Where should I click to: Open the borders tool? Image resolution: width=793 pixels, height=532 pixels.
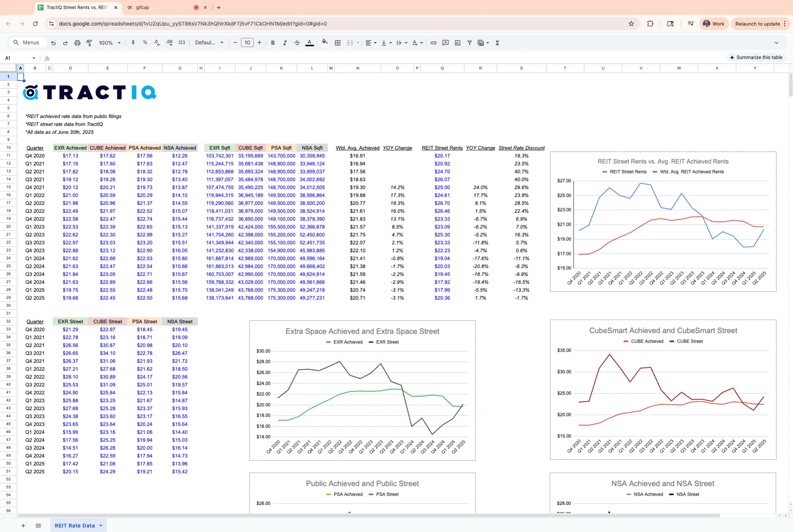pyautogui.click(x=337, y=43)
